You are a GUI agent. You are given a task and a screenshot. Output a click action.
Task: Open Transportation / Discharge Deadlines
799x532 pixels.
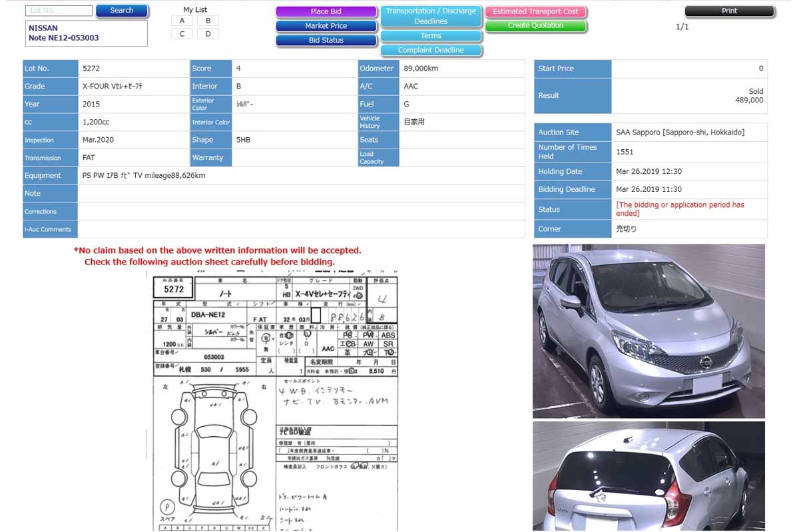tap(431, 16)
